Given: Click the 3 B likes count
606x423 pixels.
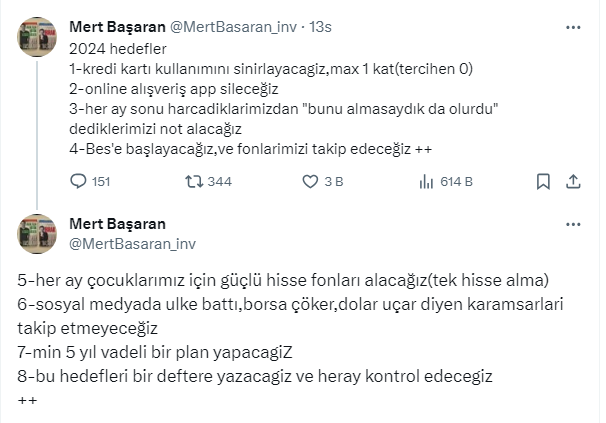Looking at the screenshot, I should point(335,182).
